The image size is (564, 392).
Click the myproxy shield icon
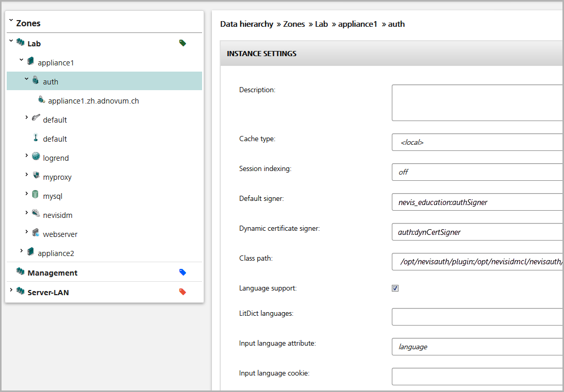36,176
